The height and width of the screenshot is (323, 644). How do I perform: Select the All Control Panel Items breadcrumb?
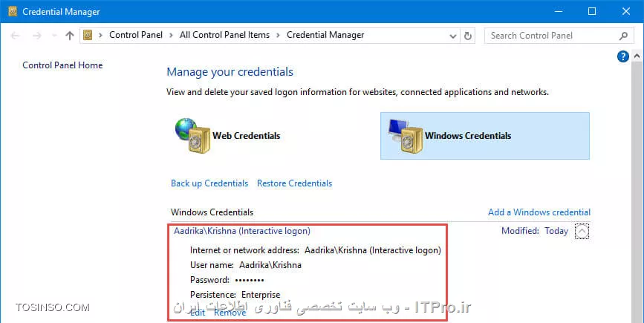coord(224,35)
